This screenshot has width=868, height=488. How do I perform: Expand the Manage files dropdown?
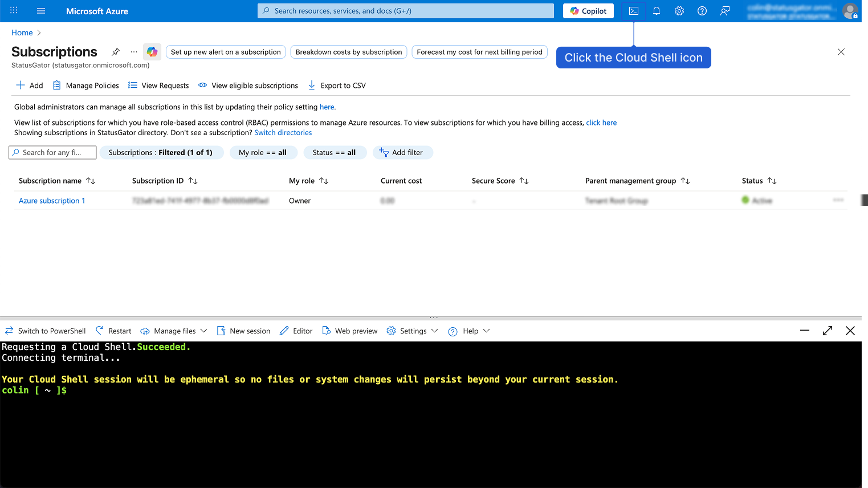(174, 331)
